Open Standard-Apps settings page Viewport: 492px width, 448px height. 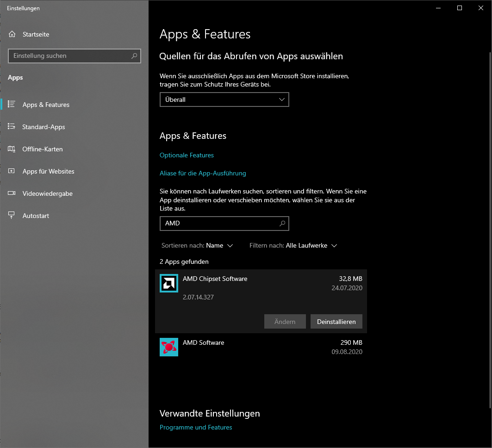44,127
